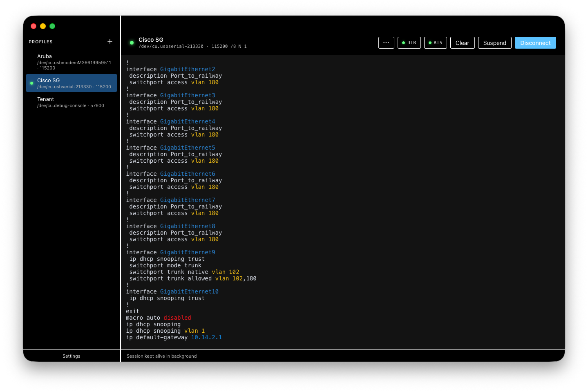The height and width of the screenshot is (392, 588).
Task: Click the green fullscreen window button
Action: (x=52, y=26)
